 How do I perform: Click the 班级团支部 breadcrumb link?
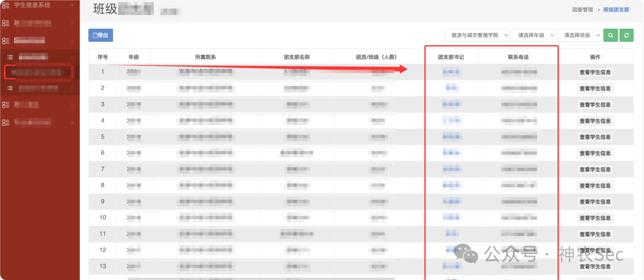click(616, 10)
